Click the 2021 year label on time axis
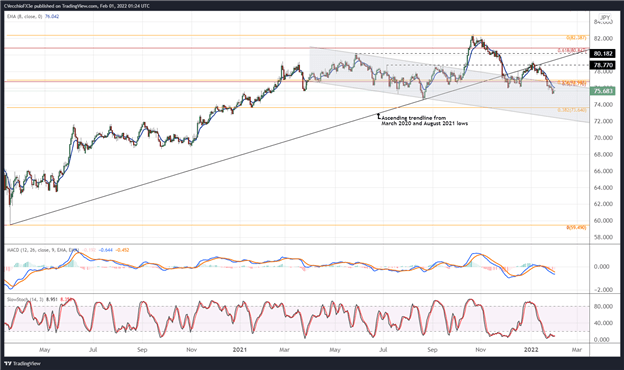Image resolution: width=624 pixels, height=370 pixels. pos(240,350)
